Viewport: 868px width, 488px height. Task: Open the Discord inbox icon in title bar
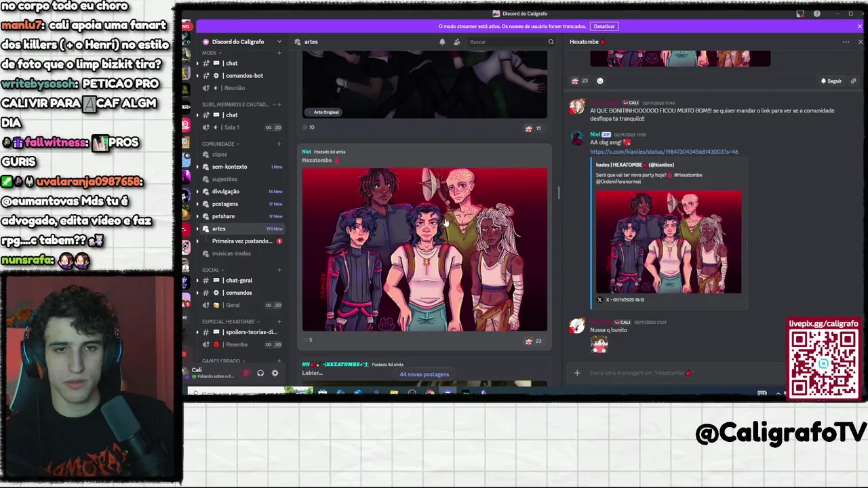coord(800,14)
